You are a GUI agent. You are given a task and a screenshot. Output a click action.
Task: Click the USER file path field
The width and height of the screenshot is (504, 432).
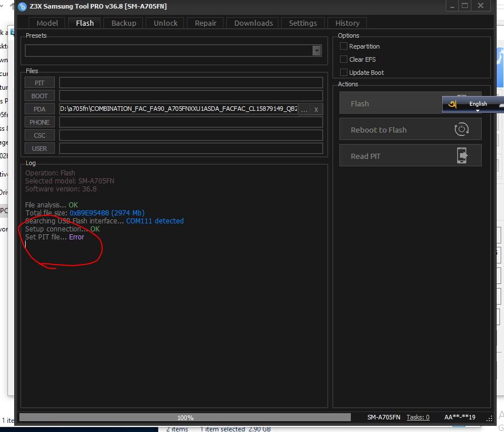tap(191, 149)
